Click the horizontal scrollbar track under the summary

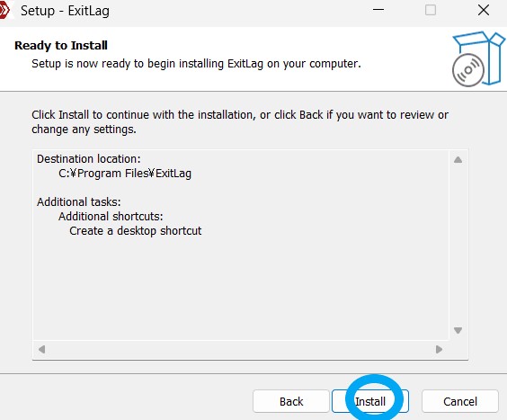tap(240, 350)
